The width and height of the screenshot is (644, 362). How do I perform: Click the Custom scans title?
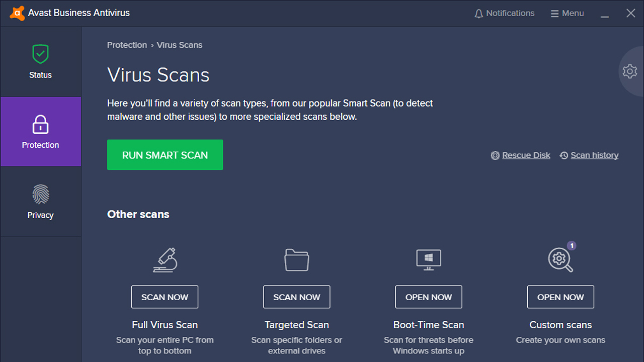(560, 325)
